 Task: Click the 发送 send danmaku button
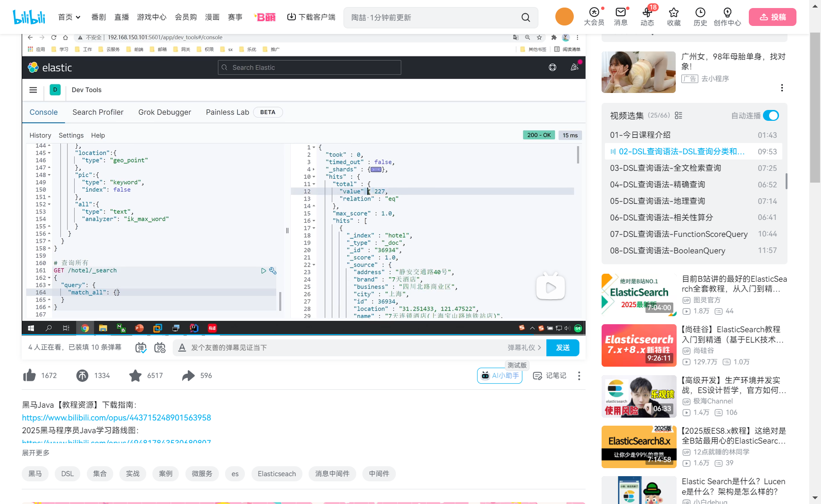562,347
